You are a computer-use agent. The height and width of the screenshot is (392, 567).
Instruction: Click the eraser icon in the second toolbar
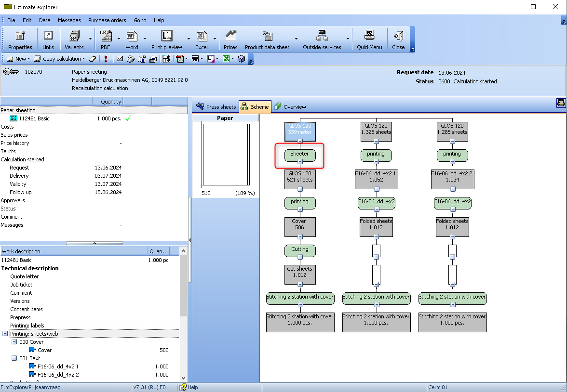coord(93,59)
